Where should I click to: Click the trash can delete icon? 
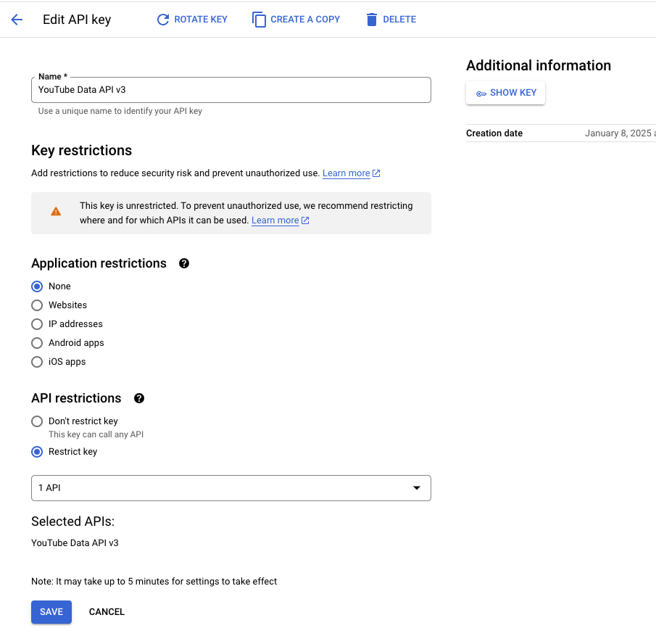click(x=372, y=20)
